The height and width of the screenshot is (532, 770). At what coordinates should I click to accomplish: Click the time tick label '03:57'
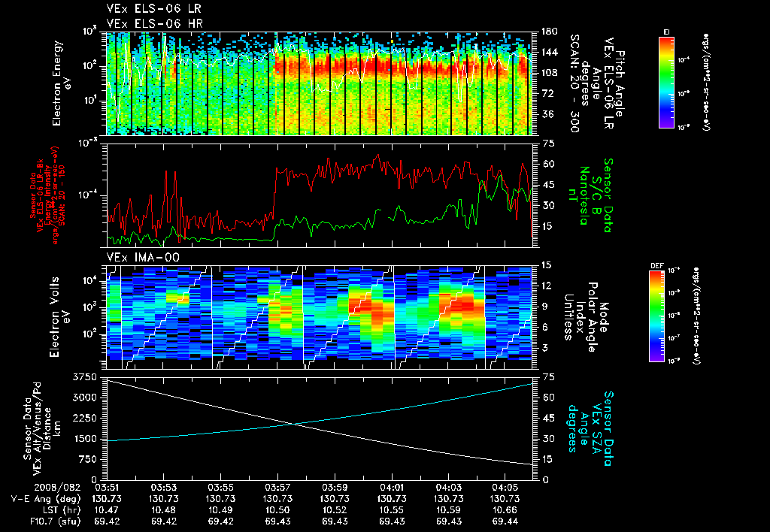tap(277, 488)
